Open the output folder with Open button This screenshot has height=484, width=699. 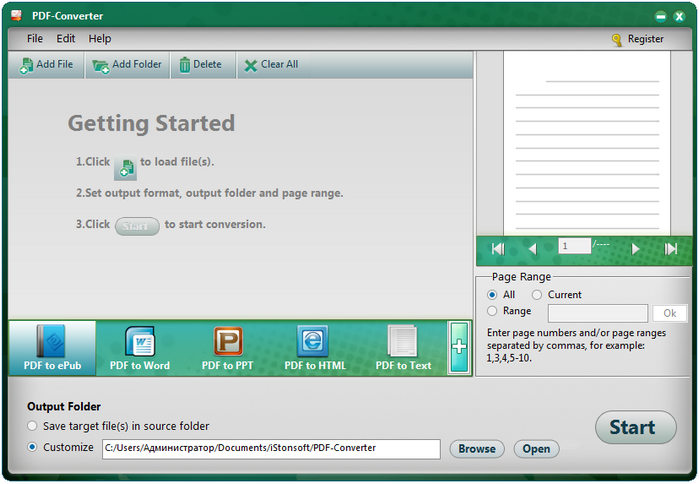coord(536,449)
